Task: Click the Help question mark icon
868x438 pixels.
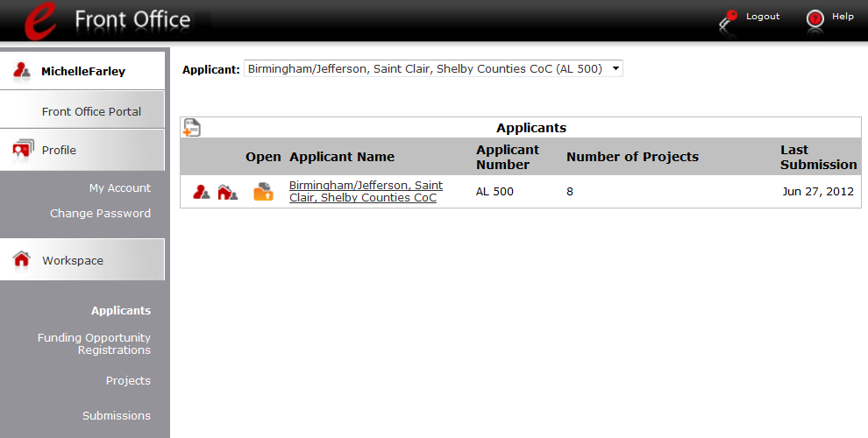Action: 815,18
